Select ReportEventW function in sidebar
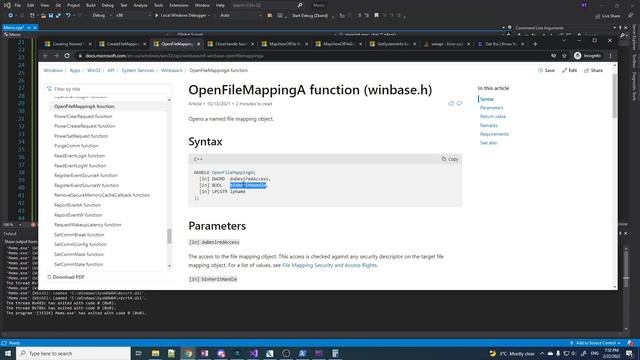 point(78,215)
